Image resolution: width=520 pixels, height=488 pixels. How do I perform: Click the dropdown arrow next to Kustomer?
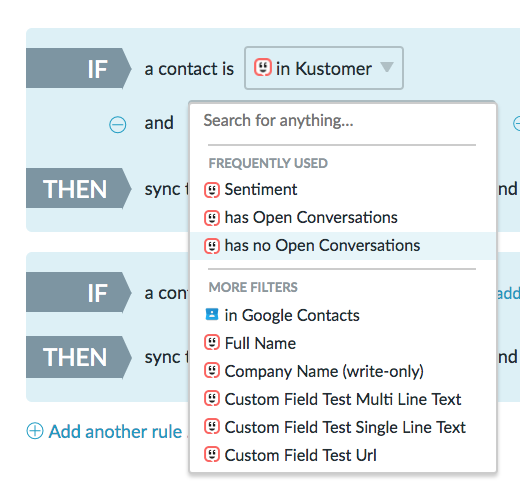coord(387,67)
